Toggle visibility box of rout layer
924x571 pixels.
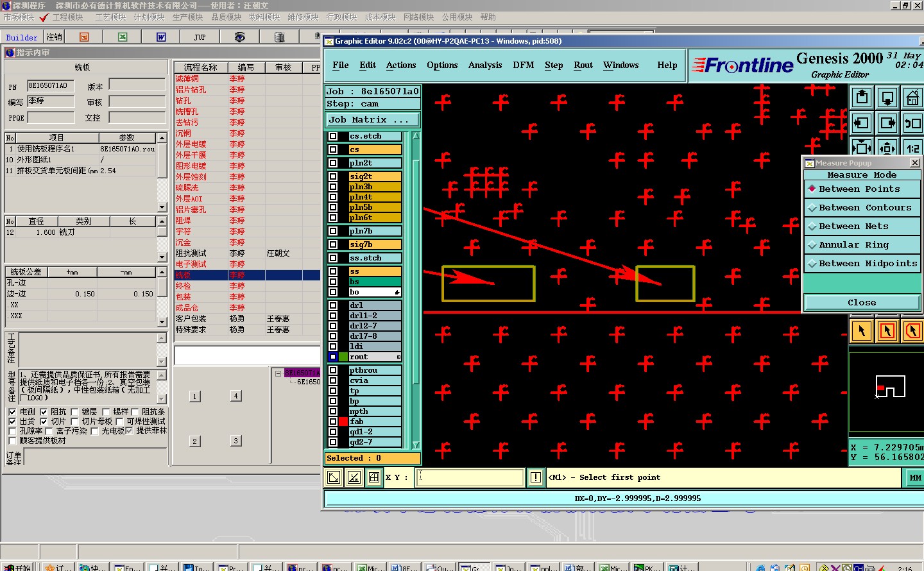333,357
